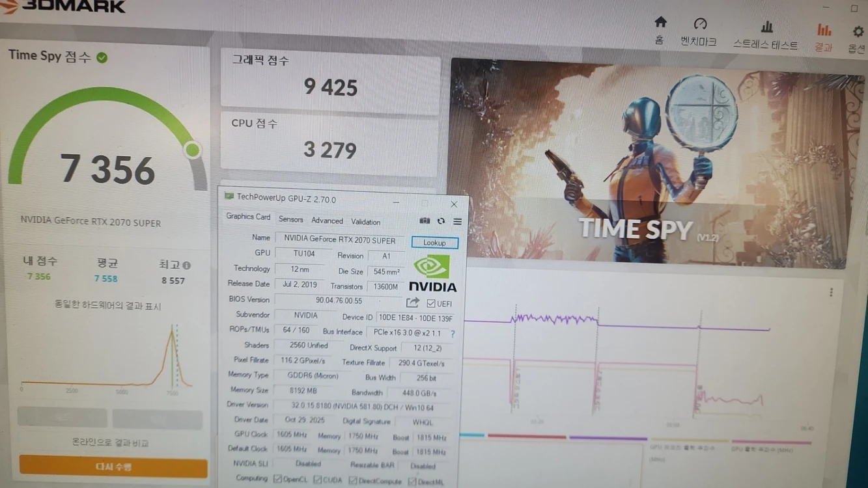Click the NVIDIA logo in GPU-Z

point(432,274)
